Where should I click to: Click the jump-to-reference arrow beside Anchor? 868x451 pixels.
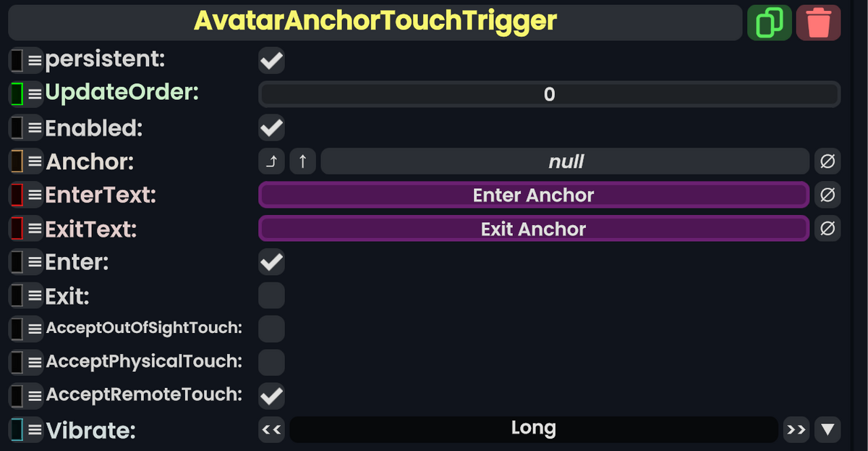[271, 161]
